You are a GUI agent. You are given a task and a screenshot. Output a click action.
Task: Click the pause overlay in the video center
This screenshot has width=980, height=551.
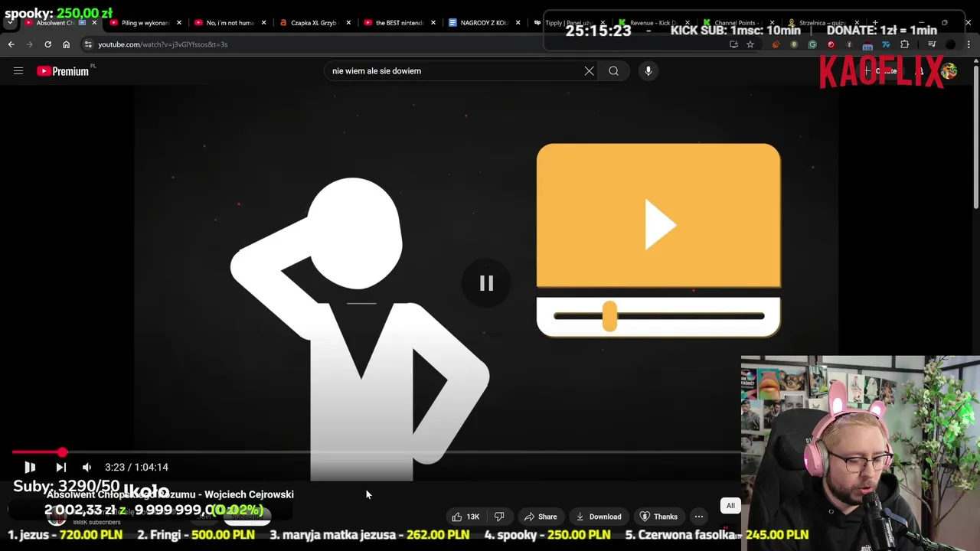pyautogui.click(x=486, y=284)
